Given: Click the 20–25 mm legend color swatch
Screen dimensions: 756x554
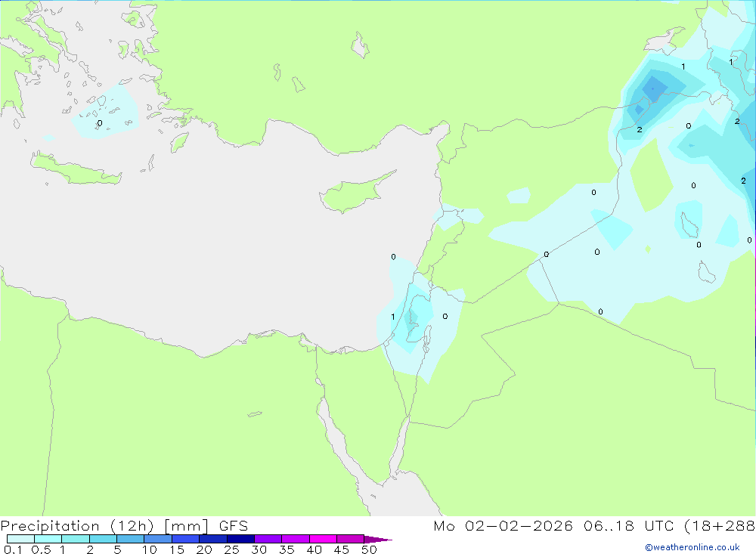Looking at the screenshot, I should click(x=213, y=539).
